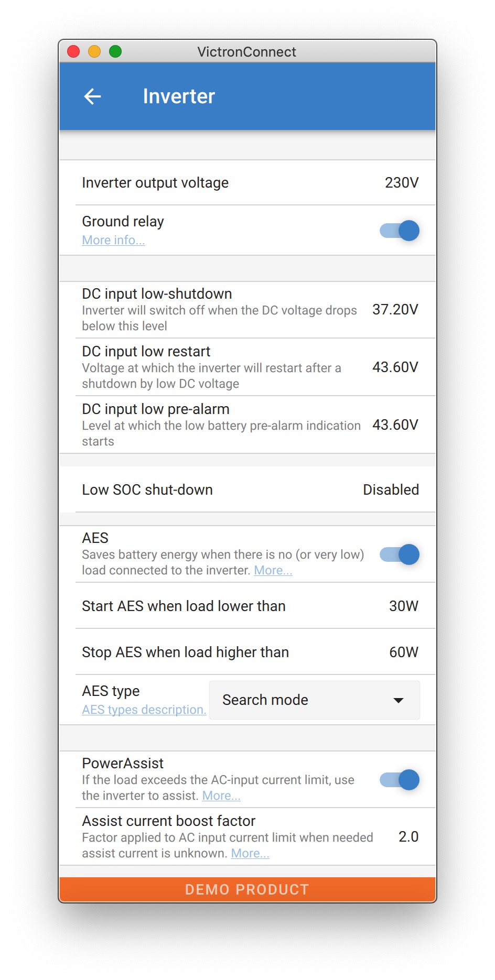Minimize the VictronConnect window
The height and width of the screenshot is (980, 495).
94,51
